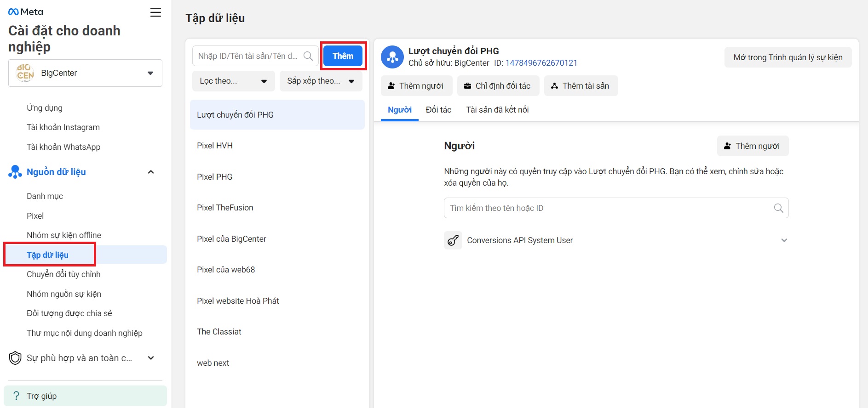Focus the asset ID/name search field

[x=255, y=56]
